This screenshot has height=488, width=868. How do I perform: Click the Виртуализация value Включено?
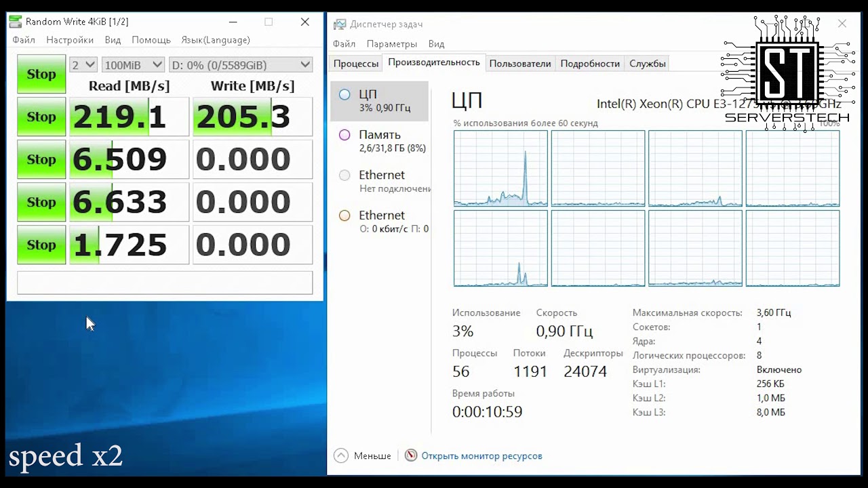[779, 369]
